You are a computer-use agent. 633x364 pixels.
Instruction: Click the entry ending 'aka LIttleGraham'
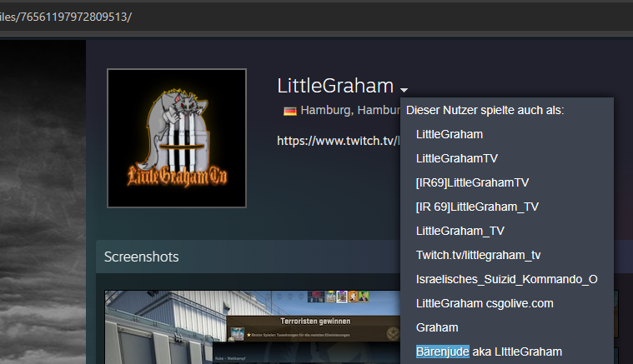click(517, 352)
